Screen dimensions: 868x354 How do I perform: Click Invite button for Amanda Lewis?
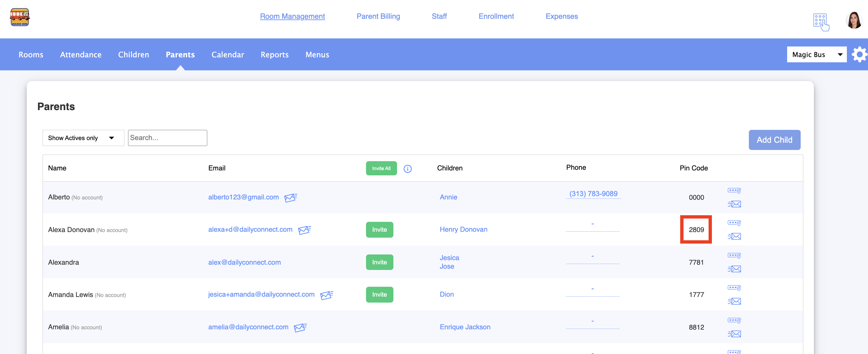(x=380, y=295)
